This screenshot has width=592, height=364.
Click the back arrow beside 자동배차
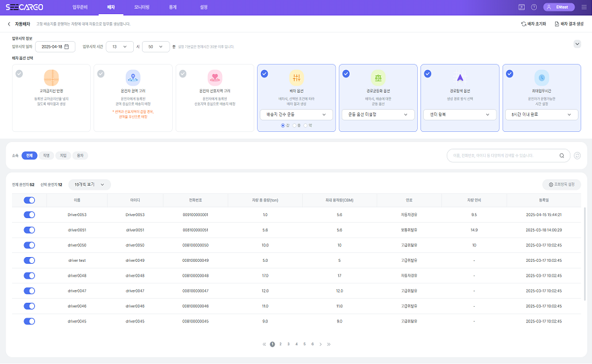[x=9, y=24]
